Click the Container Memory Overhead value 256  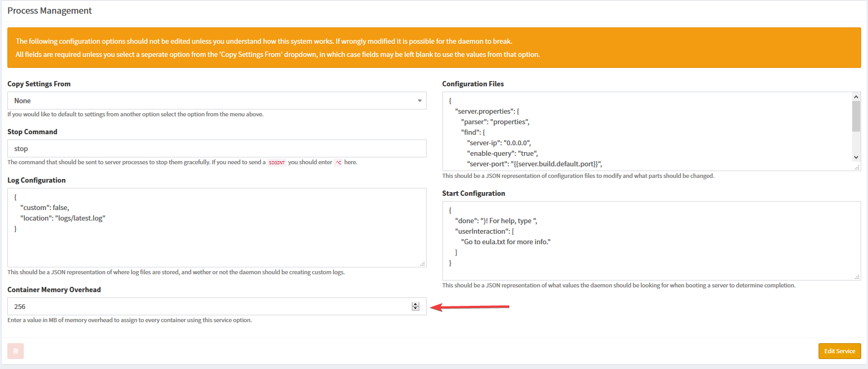click(x=20, y=306)
